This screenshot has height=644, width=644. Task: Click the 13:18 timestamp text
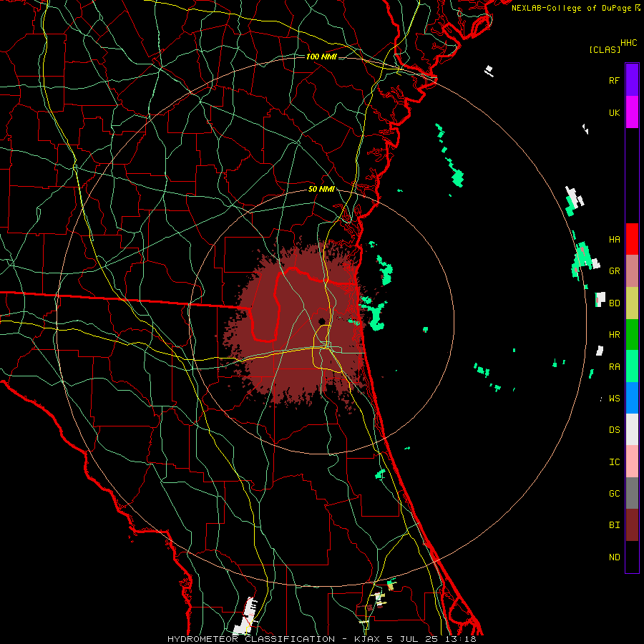(x=461, y=639)
